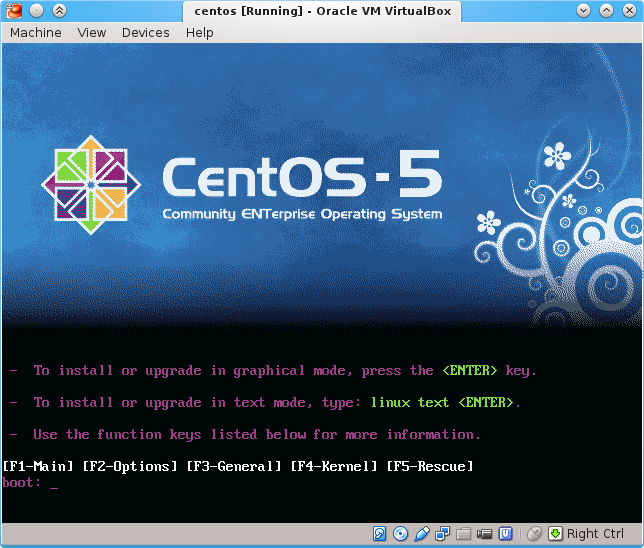Screen dimensions: 644x548
Task: Click the keyboard capture green arrow icon
Action: coord(555,534)
